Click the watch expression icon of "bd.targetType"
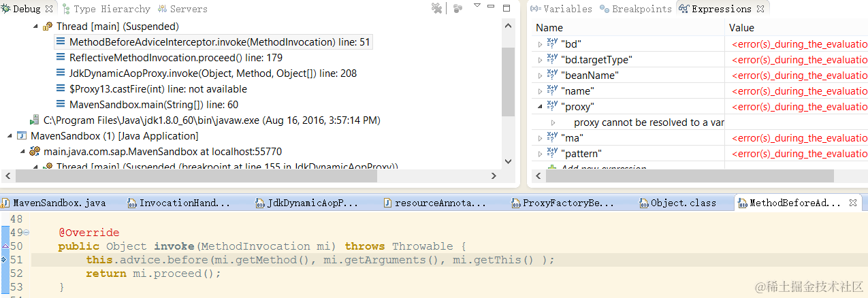The image size is (868, 298). [x=552, y=60]
